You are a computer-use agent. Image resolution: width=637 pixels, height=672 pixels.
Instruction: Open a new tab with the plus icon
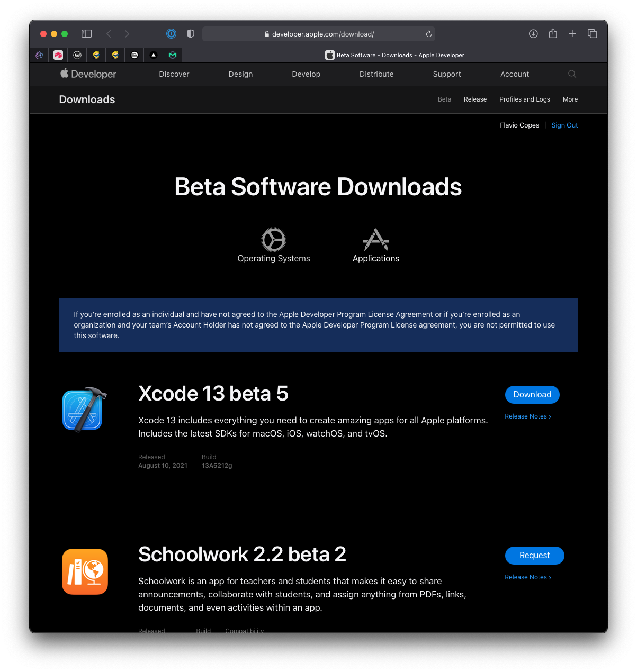(x=572, y=34)
